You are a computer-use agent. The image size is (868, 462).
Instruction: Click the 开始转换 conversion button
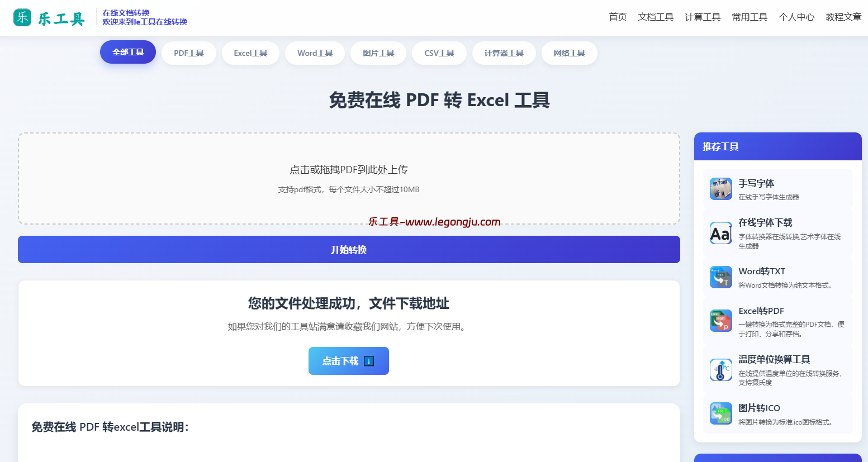pos(349,249)
